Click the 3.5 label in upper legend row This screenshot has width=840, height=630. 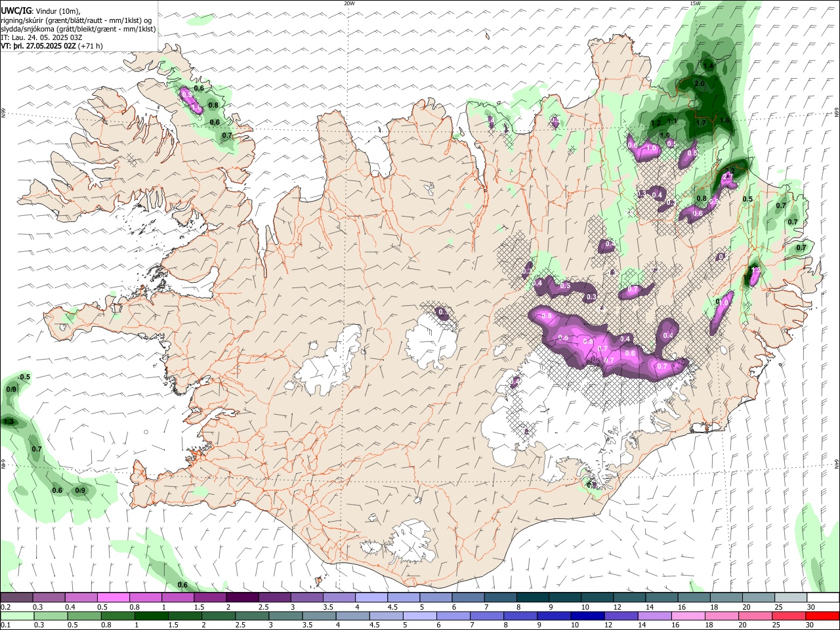tap(328, 608)
